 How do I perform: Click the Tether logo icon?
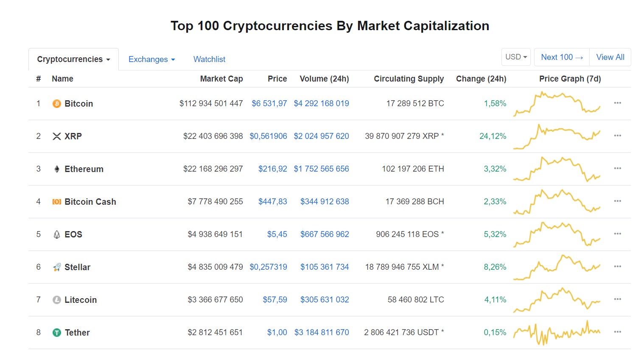(x=56, y=333)
